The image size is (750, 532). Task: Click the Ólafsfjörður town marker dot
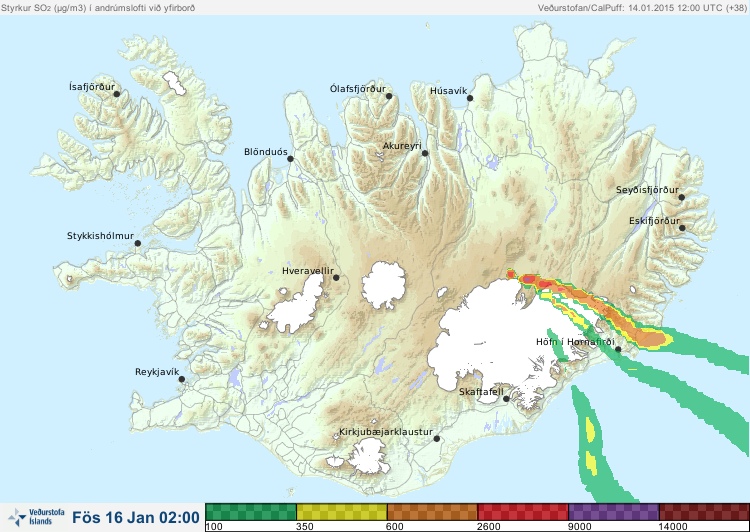pos(389,96)
